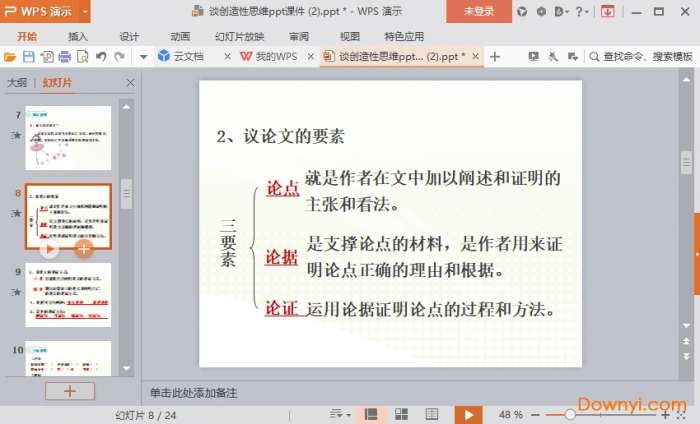Open the 插入 ribbon tab
This screenshot has width=700, height=424.
[78, 36]
